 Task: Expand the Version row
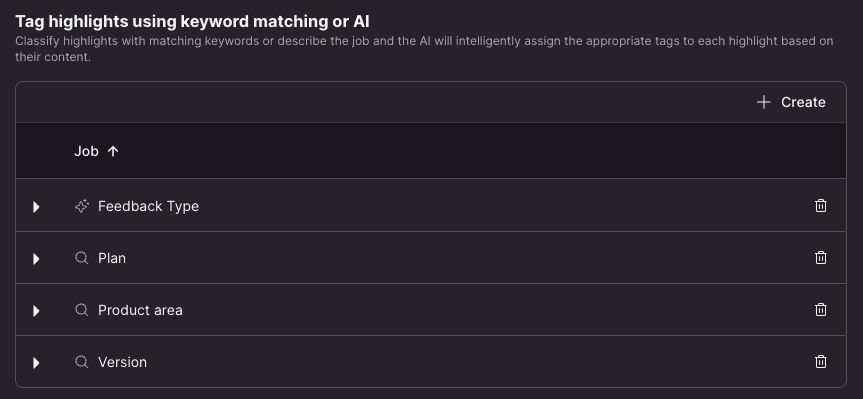click(x=36, y=363)
